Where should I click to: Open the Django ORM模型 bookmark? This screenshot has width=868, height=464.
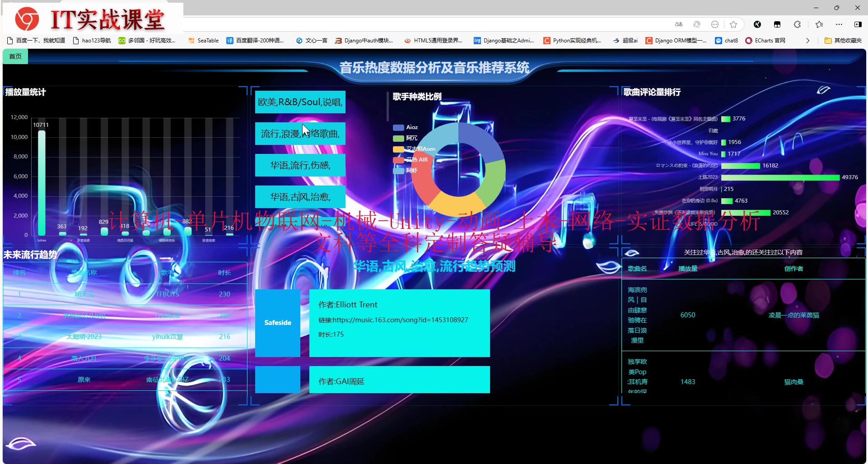click(676, 41)
